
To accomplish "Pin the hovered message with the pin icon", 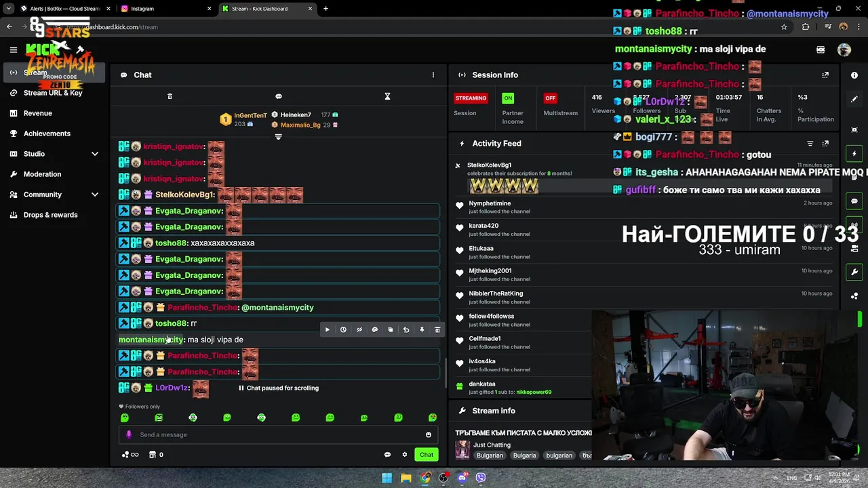I will coord(422,329).
